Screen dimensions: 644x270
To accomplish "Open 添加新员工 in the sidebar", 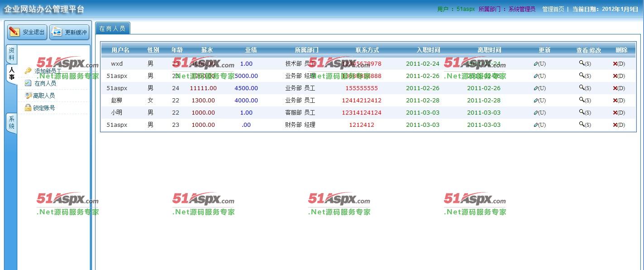I will (48, 72).
